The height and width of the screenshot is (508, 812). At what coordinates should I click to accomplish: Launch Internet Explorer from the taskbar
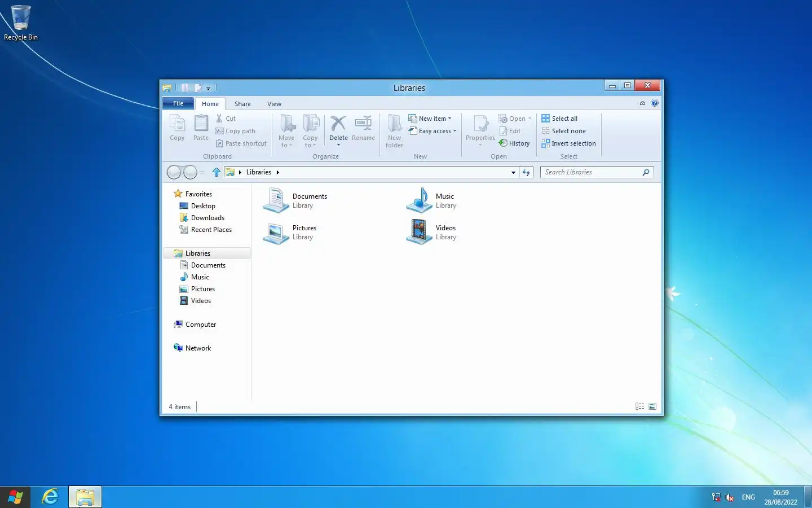click(50, 497)
